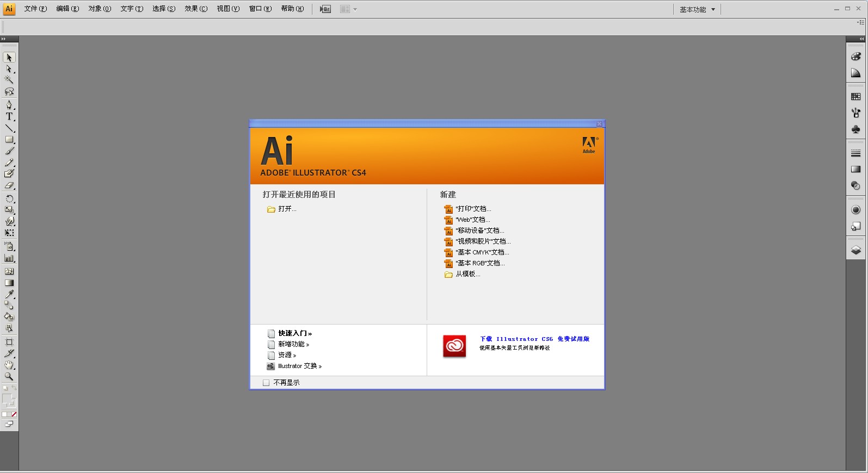Create a new "基本 CMYK"文档
Viewport: 868px width, 473px height.
point(477,252)
